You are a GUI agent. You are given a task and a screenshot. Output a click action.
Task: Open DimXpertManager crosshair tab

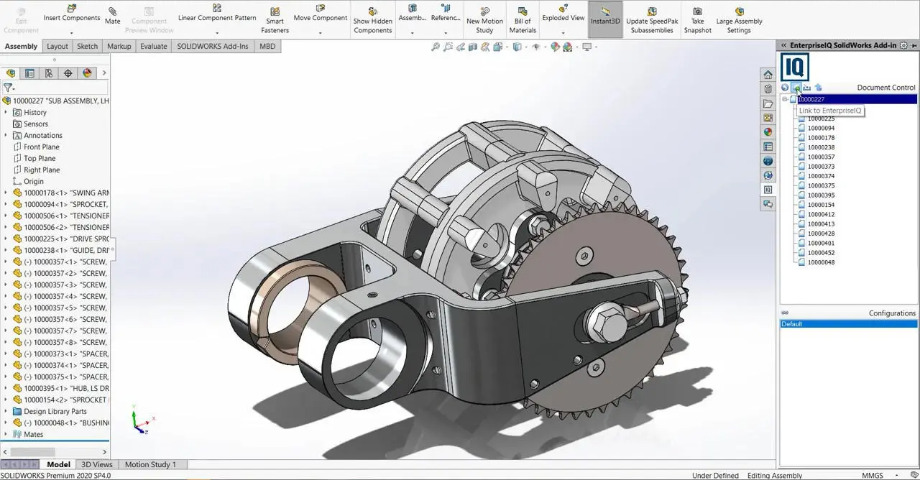[x=68, y=73]
